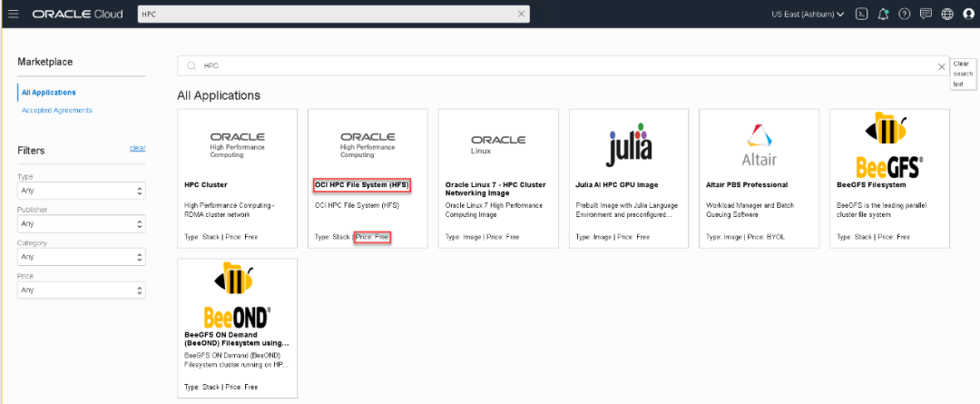Clear the top search bar text
This screenshot has width=980, height=404.
click(x=521, y=14)
